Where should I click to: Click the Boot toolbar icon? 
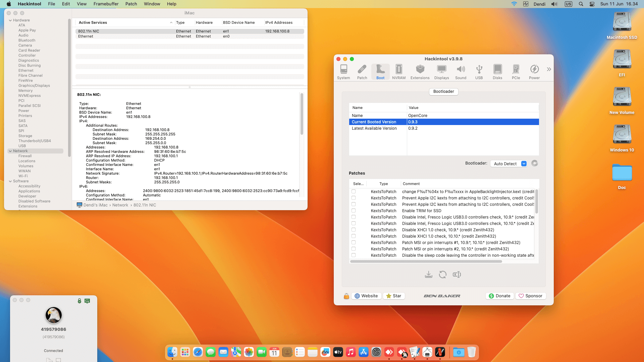[x=380, y=72]
